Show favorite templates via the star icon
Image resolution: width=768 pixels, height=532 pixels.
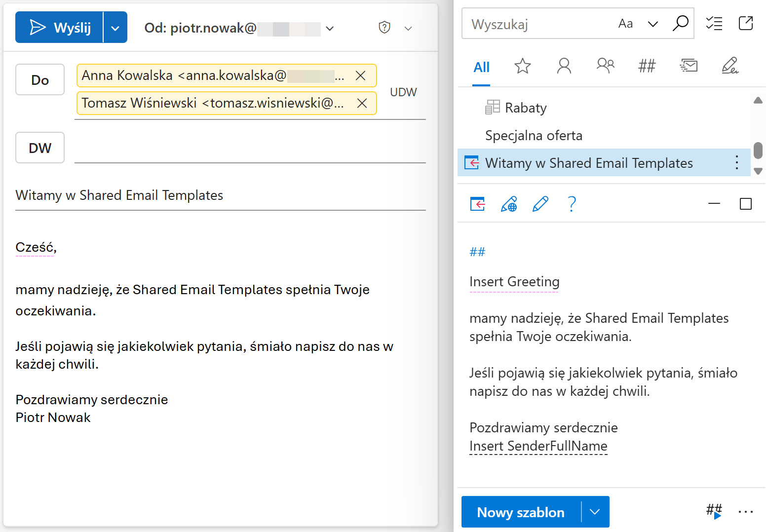click(522, 66)
